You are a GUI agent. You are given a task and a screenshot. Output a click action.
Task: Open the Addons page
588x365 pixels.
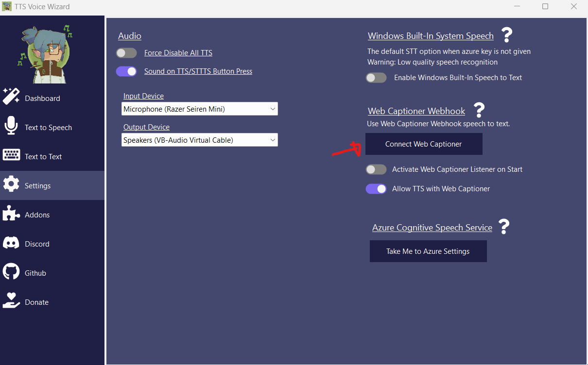point(52,215)
